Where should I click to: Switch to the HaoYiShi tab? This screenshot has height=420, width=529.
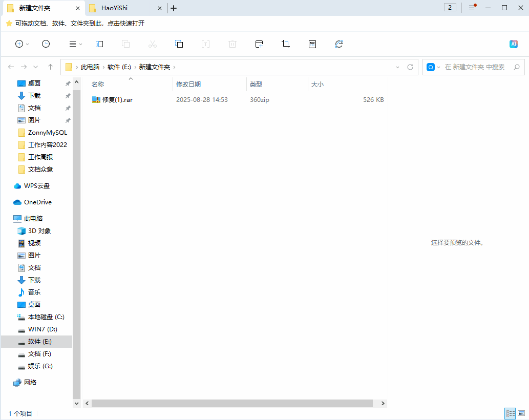(x=125, y=8)
